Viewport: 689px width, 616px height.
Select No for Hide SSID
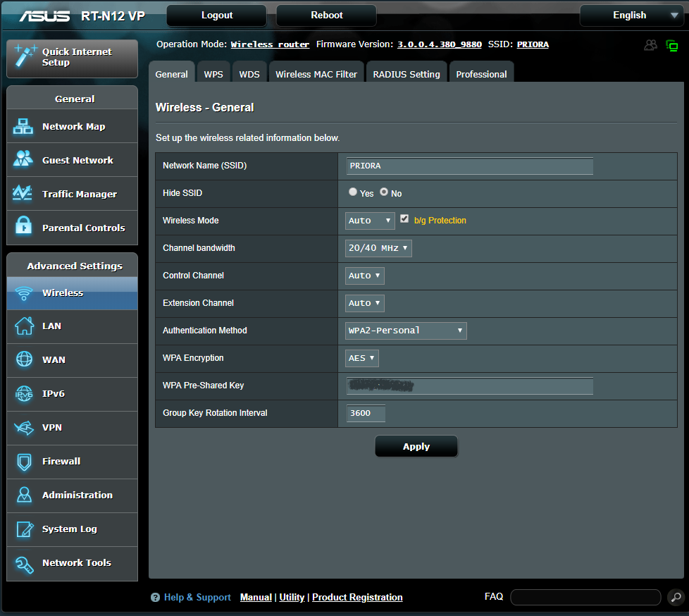(x=384, y=192)
